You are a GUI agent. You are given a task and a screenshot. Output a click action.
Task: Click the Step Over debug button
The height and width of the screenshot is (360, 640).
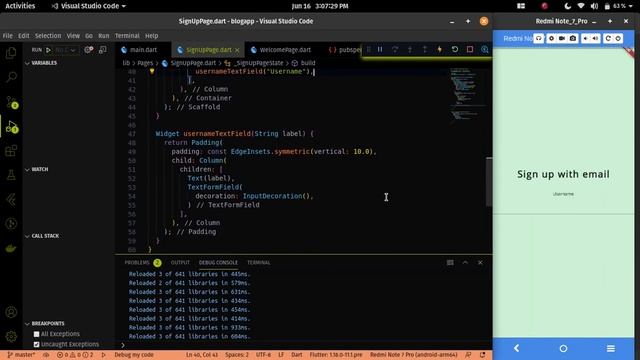[x=395, y=49]
